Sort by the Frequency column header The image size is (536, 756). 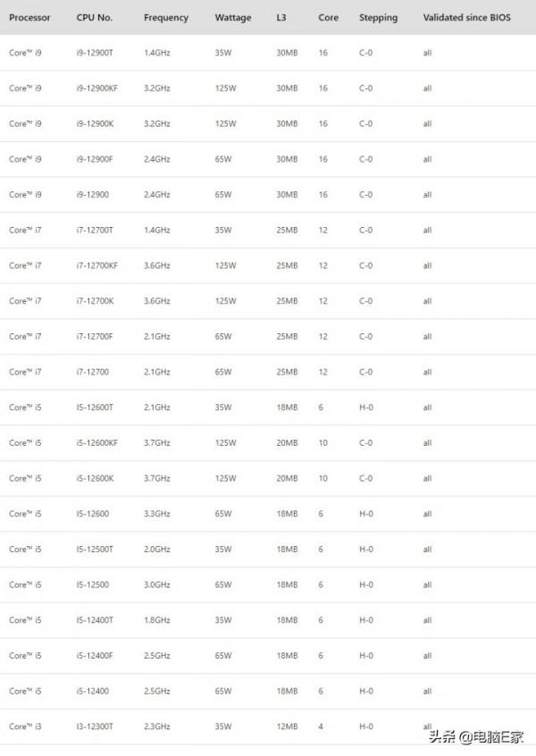pyautogui.click(x=166, y=18)
